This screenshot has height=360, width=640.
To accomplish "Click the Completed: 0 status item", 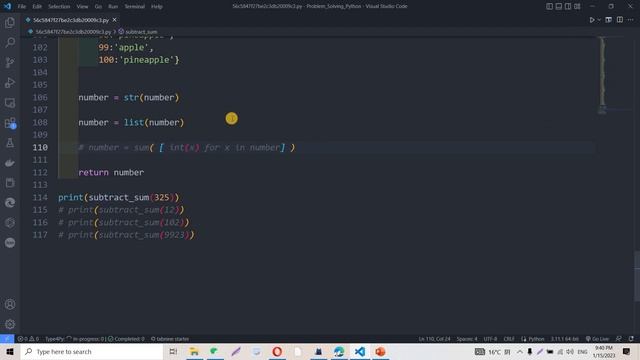I will (126, 339).
